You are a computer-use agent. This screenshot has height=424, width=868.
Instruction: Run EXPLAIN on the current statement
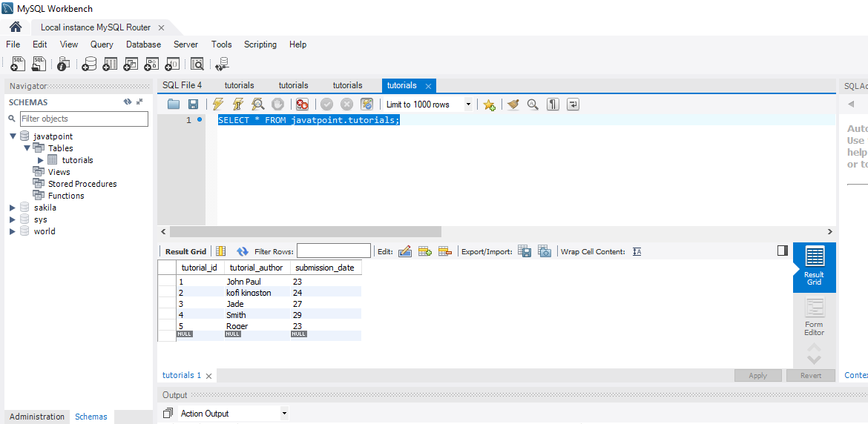258,104
